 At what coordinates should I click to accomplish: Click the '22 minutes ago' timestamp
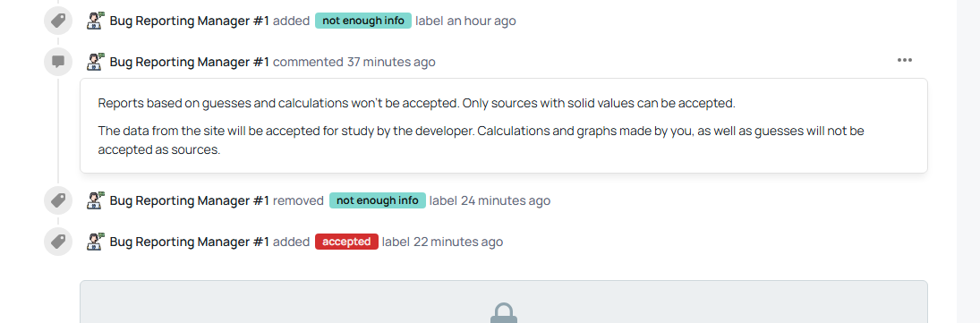click(x=458, y=242)
